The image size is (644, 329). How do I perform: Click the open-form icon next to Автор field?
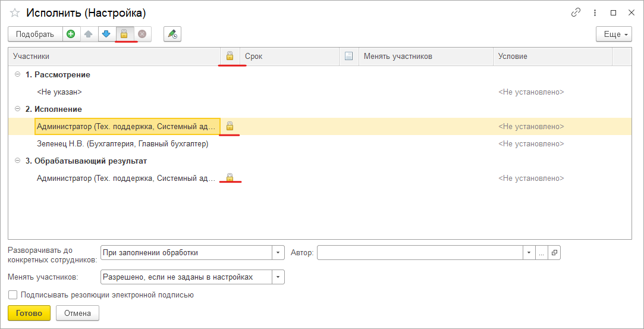coord(554,253)
